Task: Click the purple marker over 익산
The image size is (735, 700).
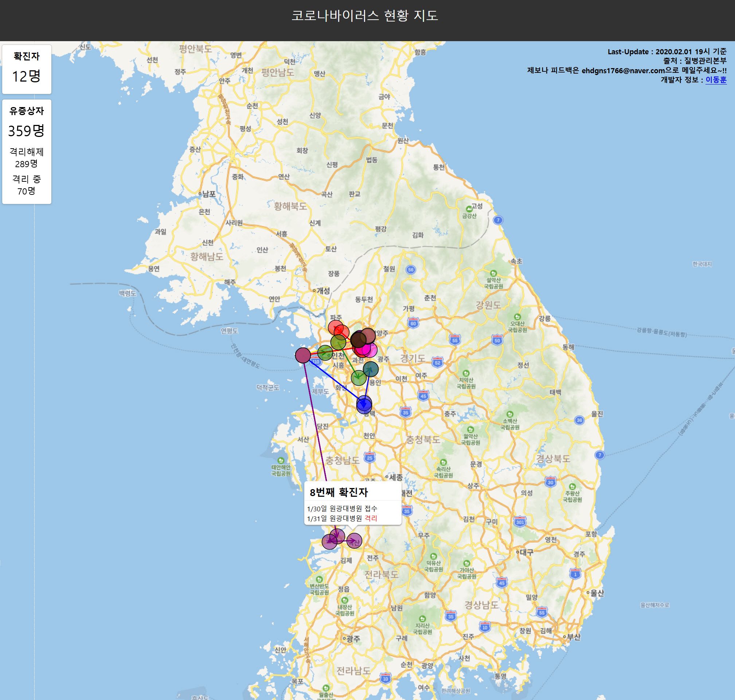Action: tap(354, 540)
